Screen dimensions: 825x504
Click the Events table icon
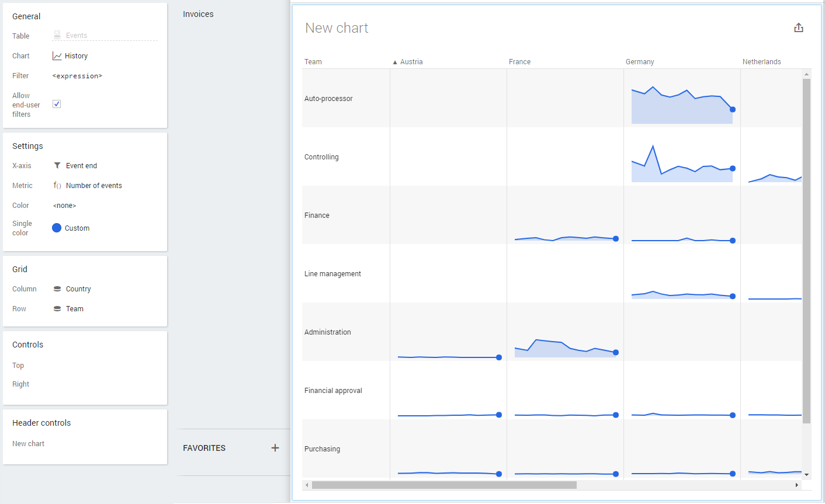57,36
